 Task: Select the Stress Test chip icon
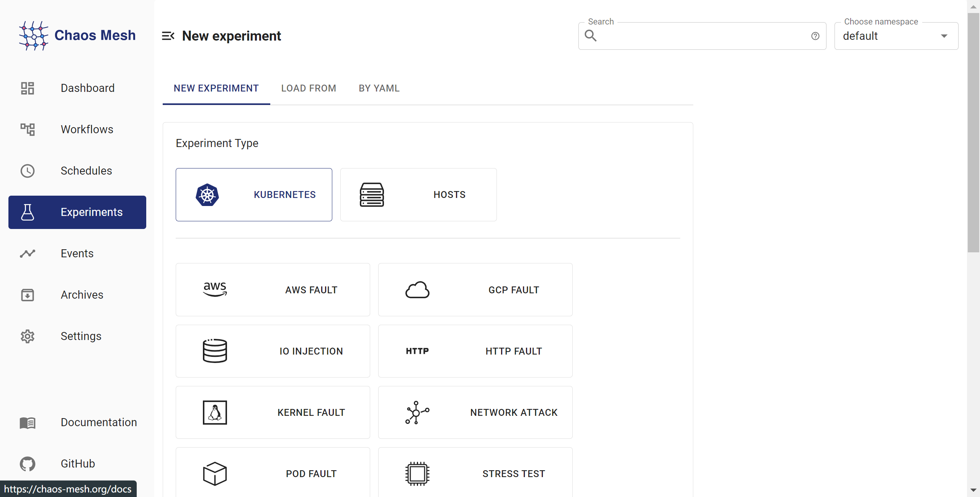click(x=417, y=474)
